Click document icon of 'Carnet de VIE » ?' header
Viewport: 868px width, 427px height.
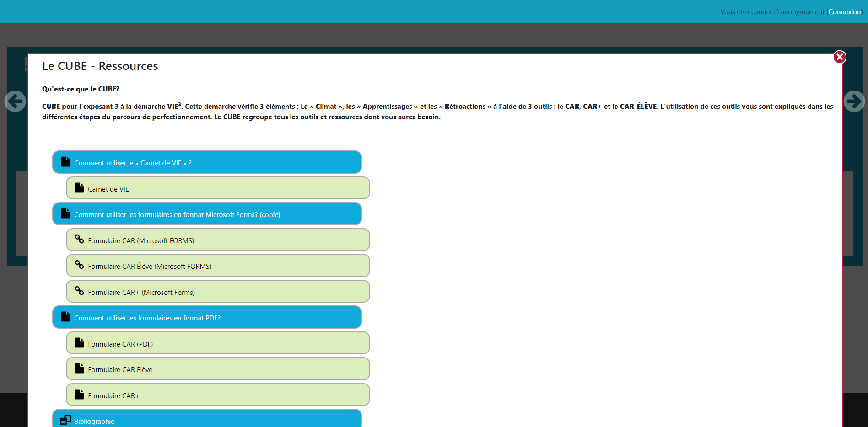65,161
